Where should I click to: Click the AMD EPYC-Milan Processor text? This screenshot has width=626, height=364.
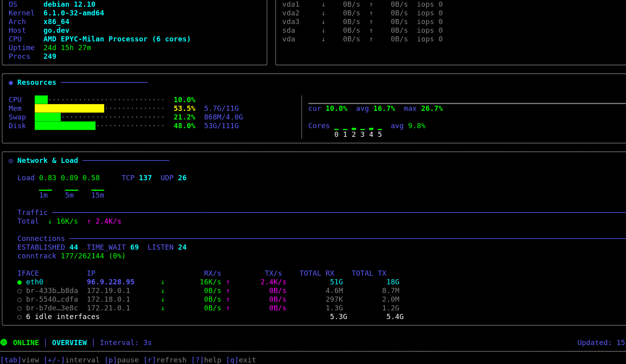(x=96, y=39)
